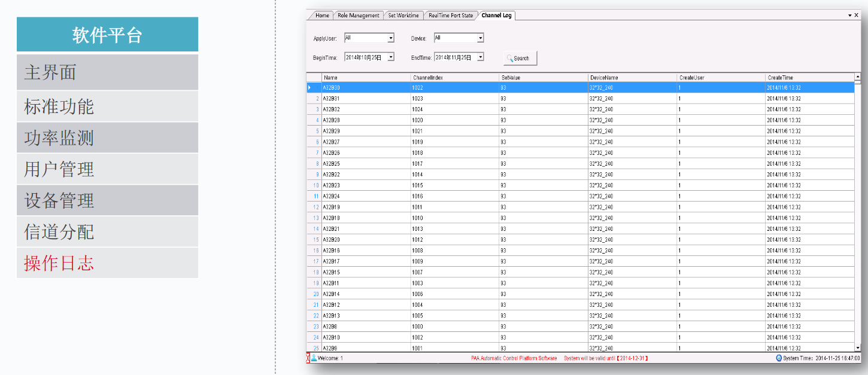
Task: Sort by the DeviceName column header
Action: (633, 78)
